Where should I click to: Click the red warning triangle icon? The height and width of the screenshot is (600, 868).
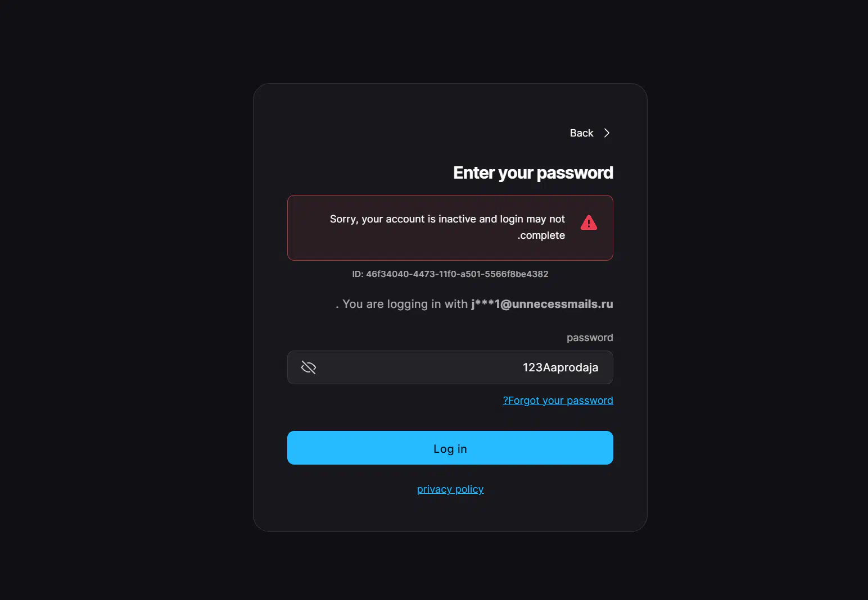click(589, 222)
